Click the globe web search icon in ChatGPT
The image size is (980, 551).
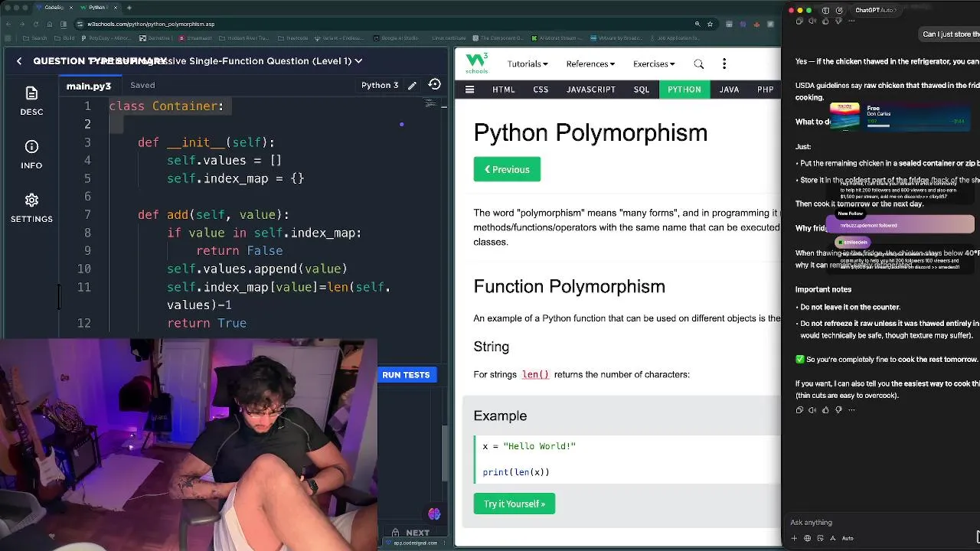click(x=807, y=538)
